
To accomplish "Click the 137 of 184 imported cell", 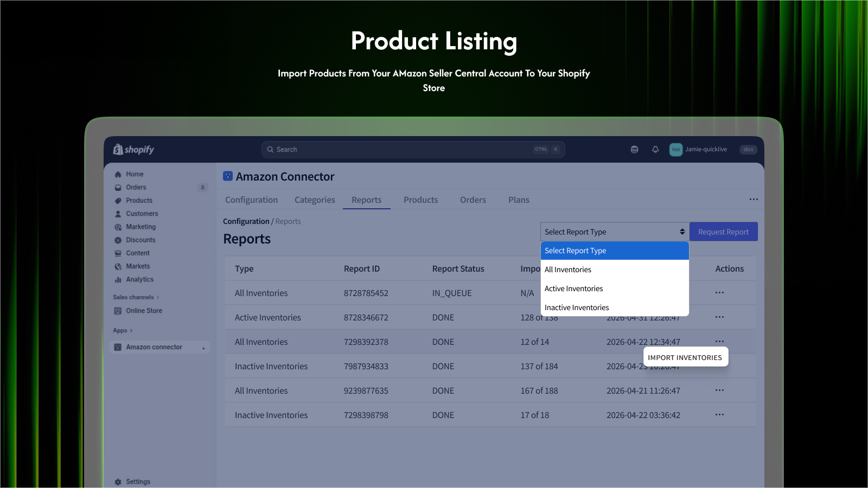I will (539, 366).
